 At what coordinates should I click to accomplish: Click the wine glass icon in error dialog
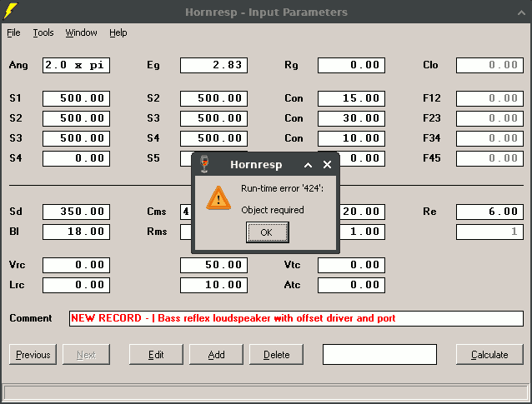[x=204, y=164]
